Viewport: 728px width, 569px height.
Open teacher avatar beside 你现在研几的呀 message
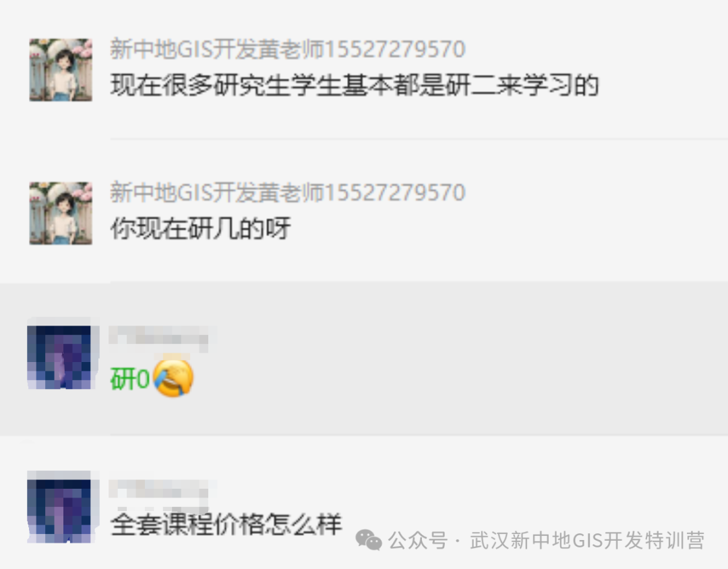pyautogui.click(x=61, y=213)
